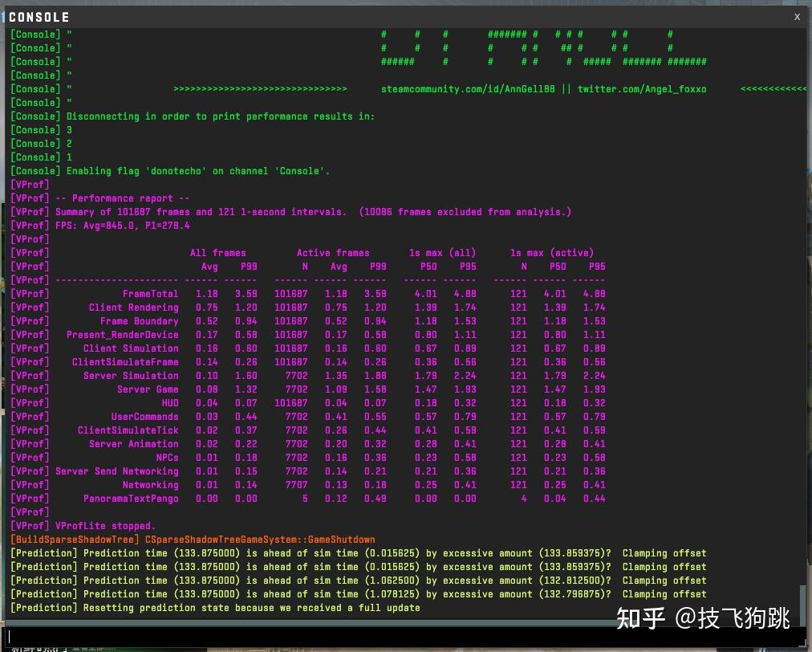Click the ClientSimulateFrame row label
Image resolution: width=812 pixels, height=652 pixels.
point(125,362)
